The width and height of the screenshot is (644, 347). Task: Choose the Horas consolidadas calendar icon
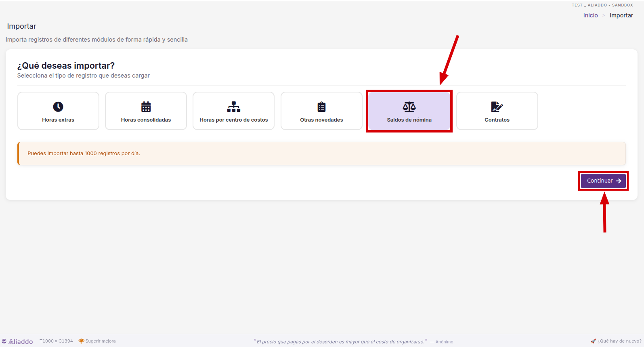click(146, 107)
